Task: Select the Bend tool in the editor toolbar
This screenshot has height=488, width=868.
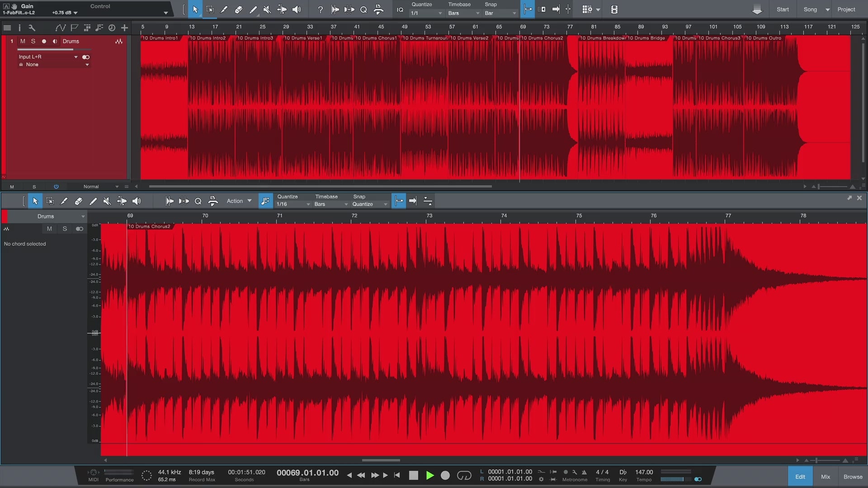Action: (x=122, y=201)
